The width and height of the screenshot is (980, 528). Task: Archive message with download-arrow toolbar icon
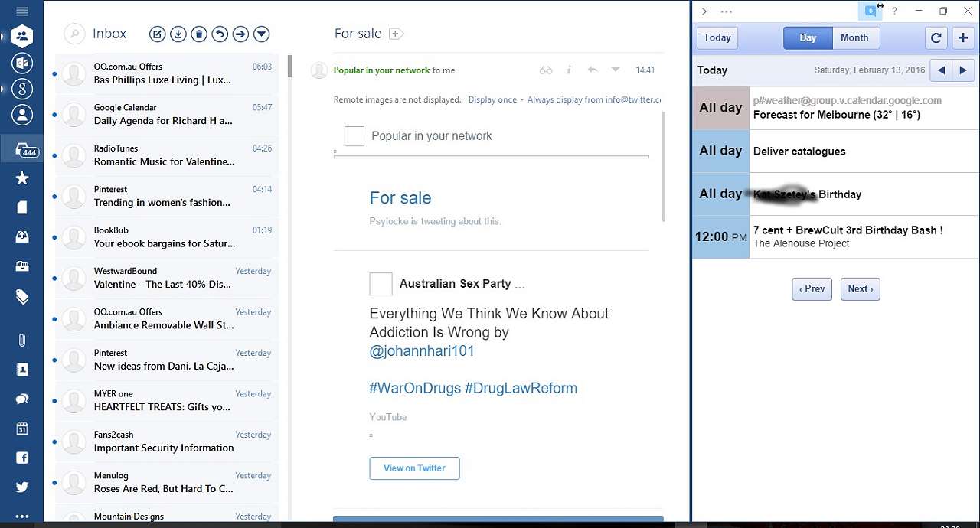click(x=178, y=34)
